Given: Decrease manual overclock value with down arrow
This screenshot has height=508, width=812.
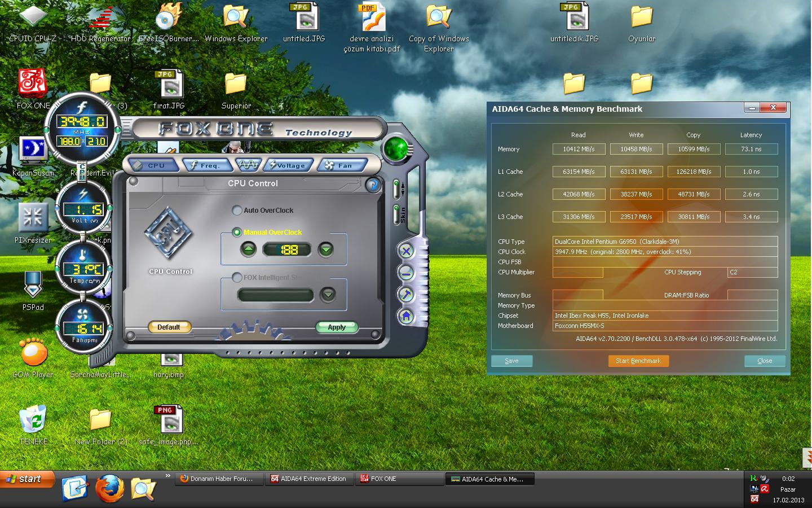Looking at the screenshot, I should click(326, 249).
